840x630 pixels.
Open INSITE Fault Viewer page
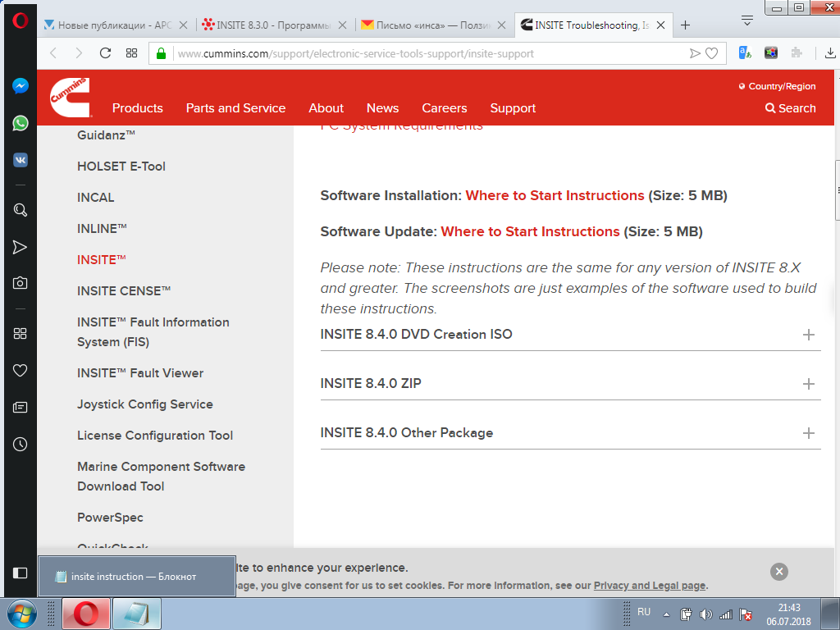[x=140, y=373]
